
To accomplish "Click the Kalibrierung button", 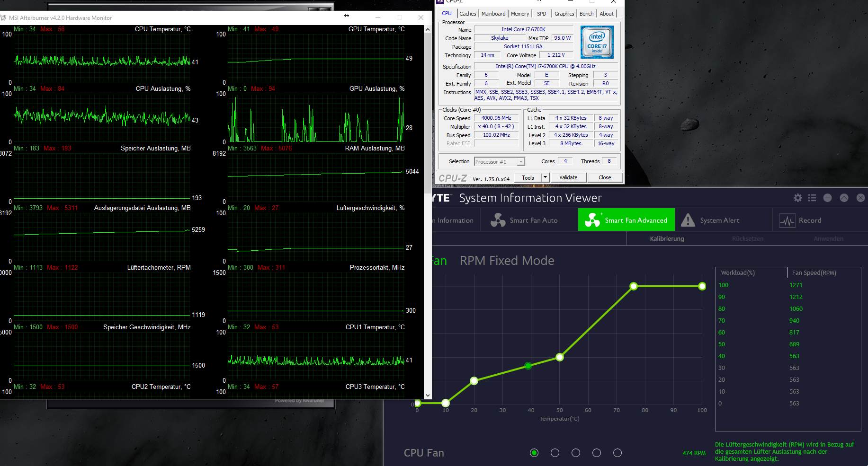I will [667, 238].
